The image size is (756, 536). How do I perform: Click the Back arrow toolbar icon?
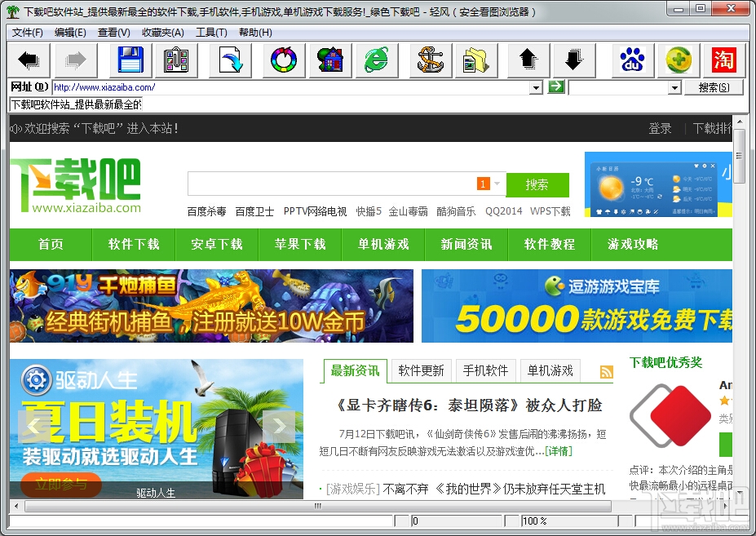29,60
